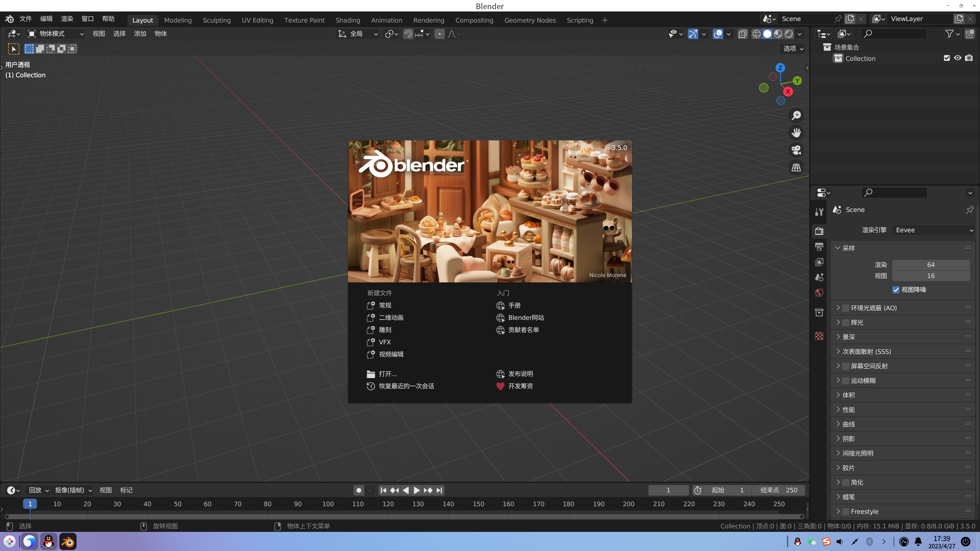Click the 渲染 samples value field 64
The width and height of the screenshot is (980, 551).
pyautogui.click(x=931, y=265)
